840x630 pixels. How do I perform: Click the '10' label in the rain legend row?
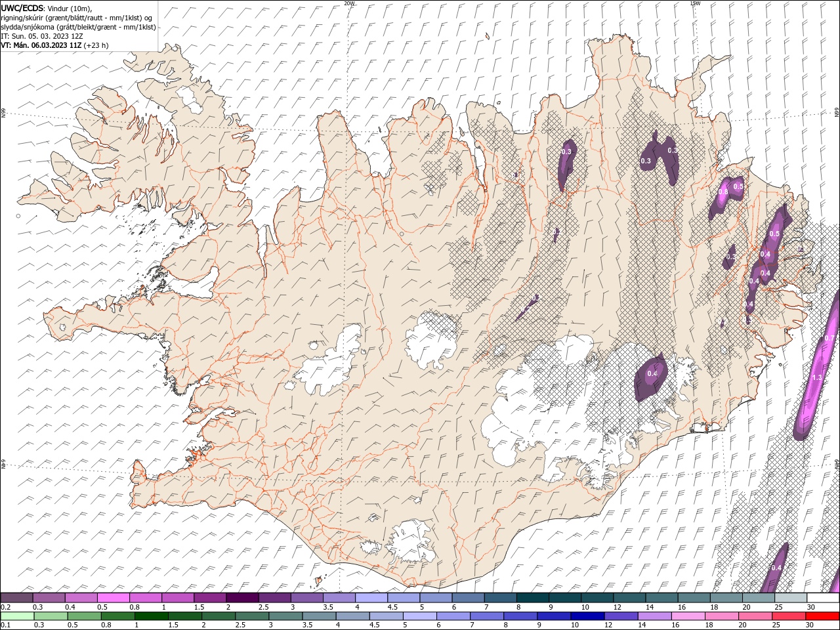click(575, 625)
